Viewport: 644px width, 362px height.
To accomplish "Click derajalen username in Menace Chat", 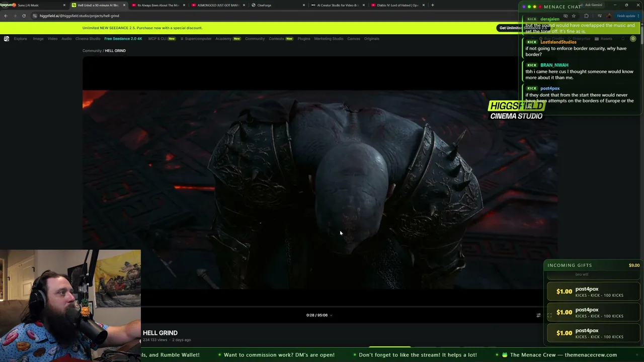I will click(550, 19).
